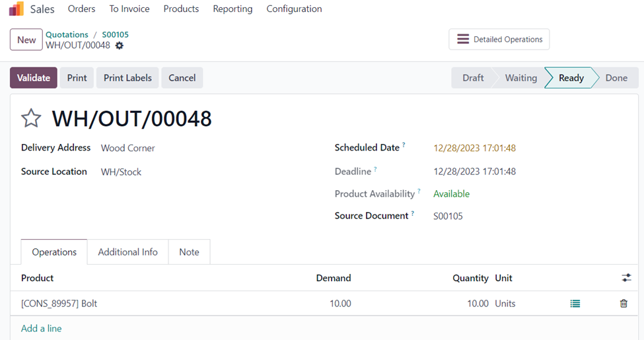This screenshot has height=340, width=644.
Task: Click the Add a line link
Action: pyautogui.click(x=41, y=328)
